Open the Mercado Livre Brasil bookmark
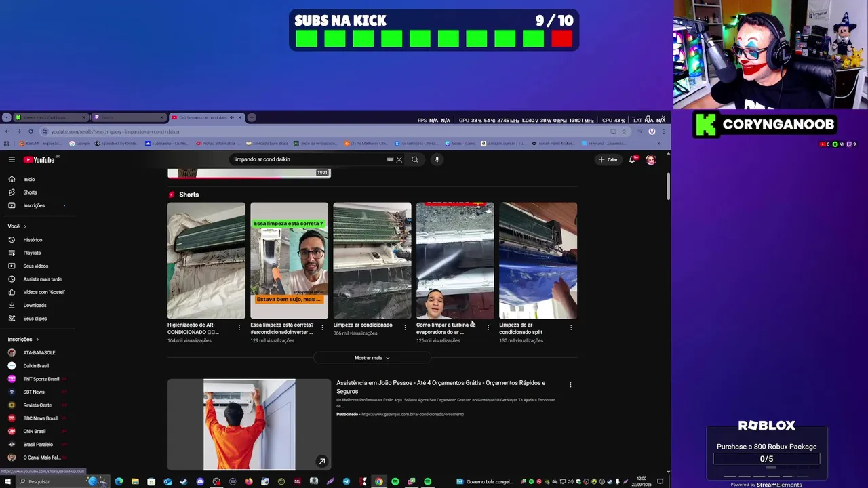 267,144
